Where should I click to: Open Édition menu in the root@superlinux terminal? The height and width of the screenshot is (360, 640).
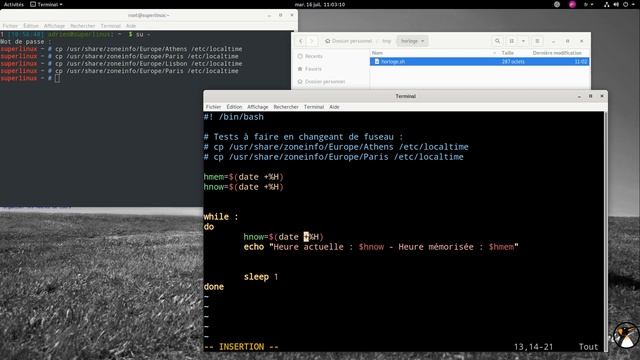tap(31, 26)
